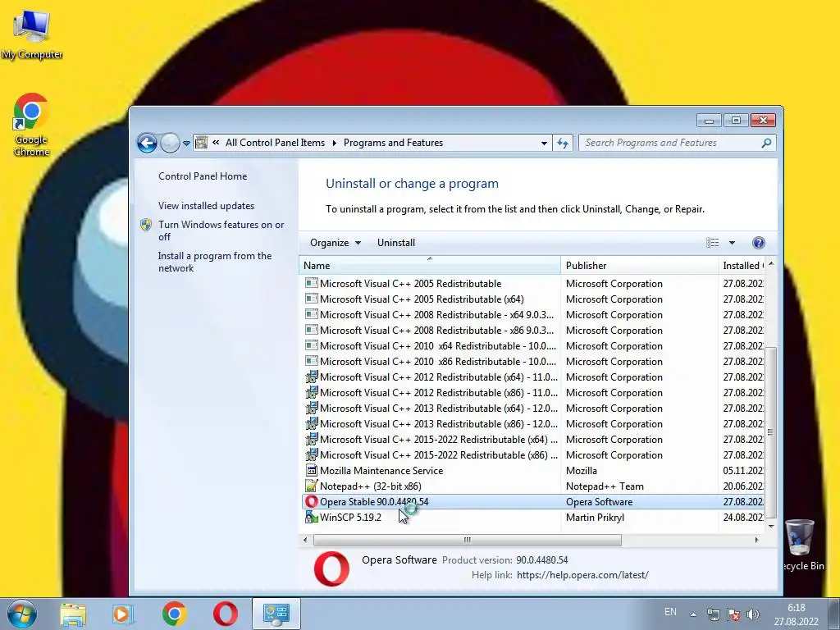Viewport: 840px width, 630px height.
Task: Expand the view options dropdown arrow
Action: tap(732, 243)
